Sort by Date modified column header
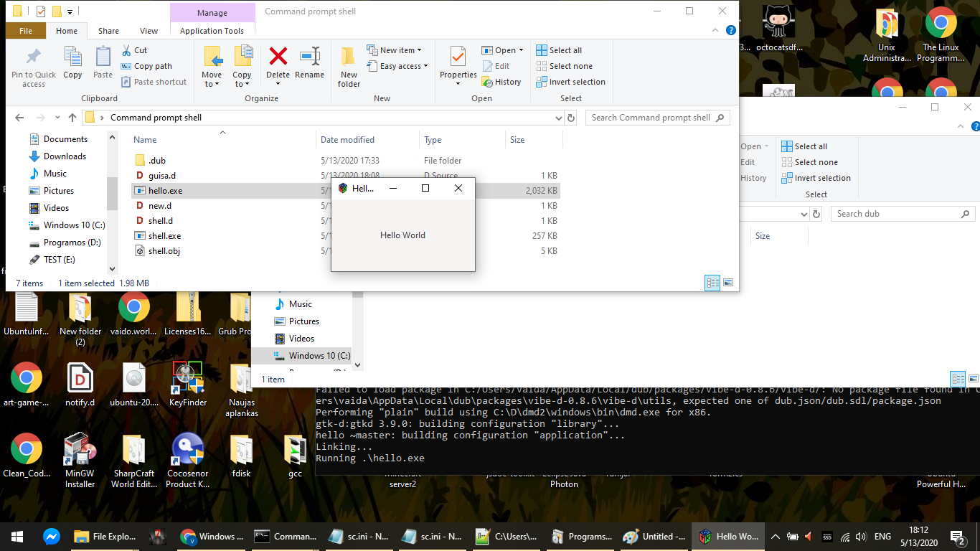980x551 pixels. [367, 140]
